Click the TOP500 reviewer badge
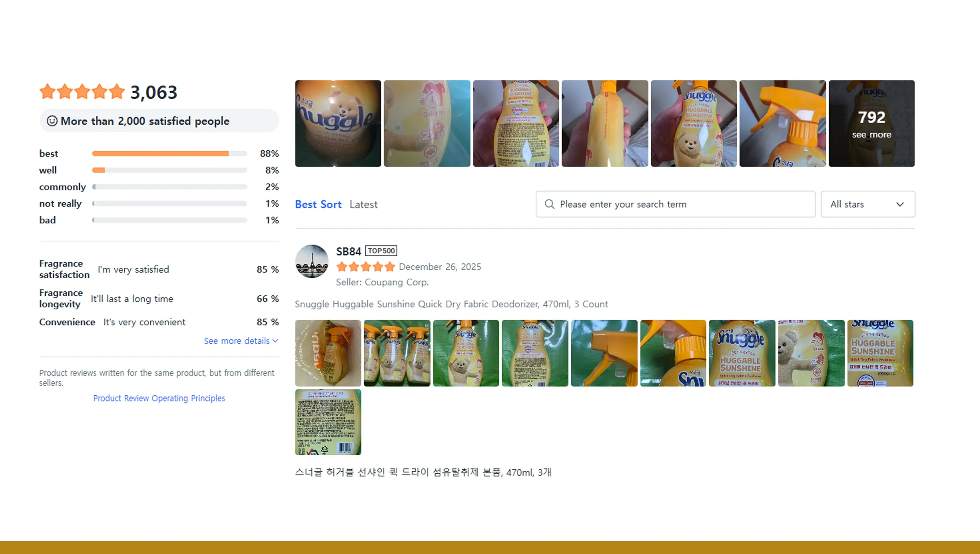The width and height of the screenshot is (980, 554). click(381, 251)
